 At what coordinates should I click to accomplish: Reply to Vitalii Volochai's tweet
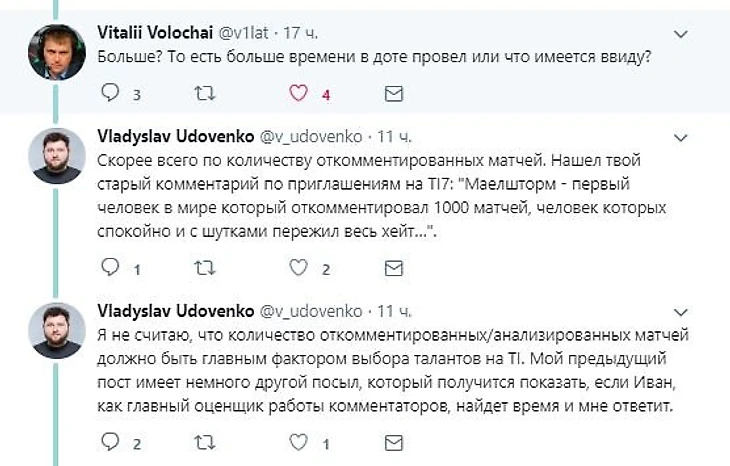[110, 94]
